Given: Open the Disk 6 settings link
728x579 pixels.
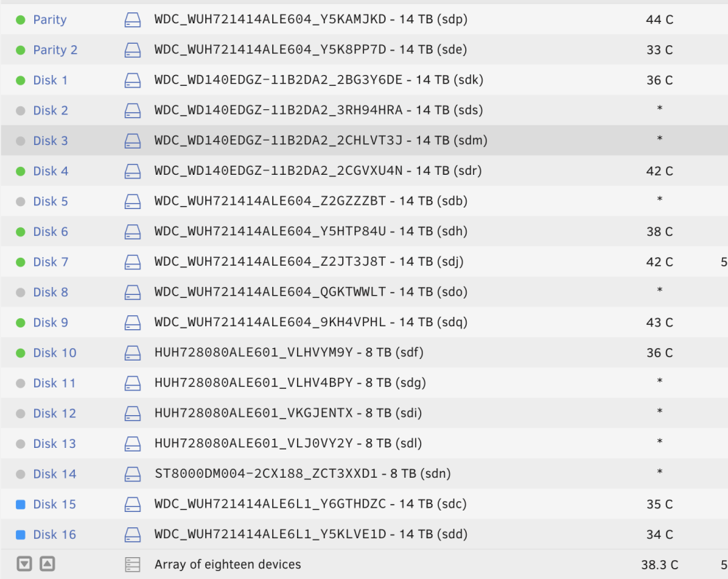Looking at the screenshot, I should (x=51, y=232).
